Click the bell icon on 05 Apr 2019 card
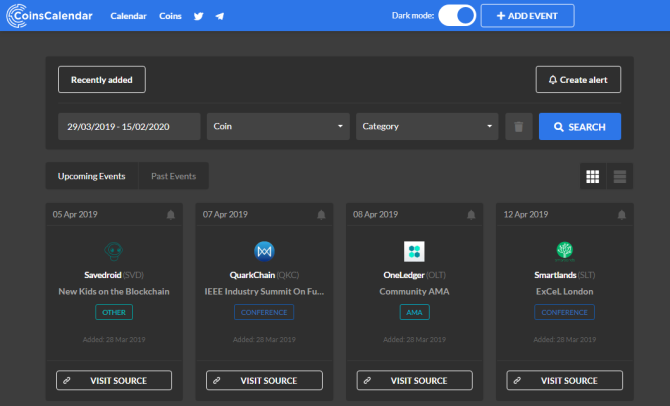The image size is (670, 406). (x=170, y=215)
